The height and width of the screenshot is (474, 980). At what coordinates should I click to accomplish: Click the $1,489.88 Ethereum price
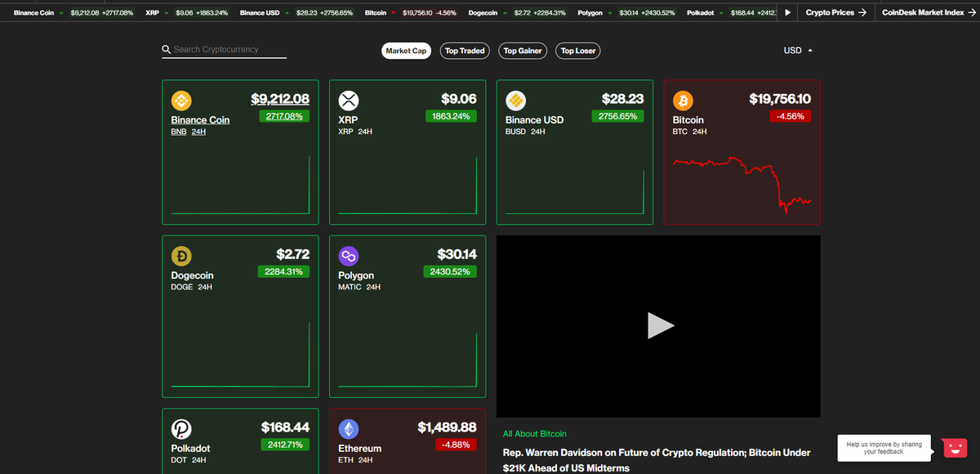click(447, 427)
